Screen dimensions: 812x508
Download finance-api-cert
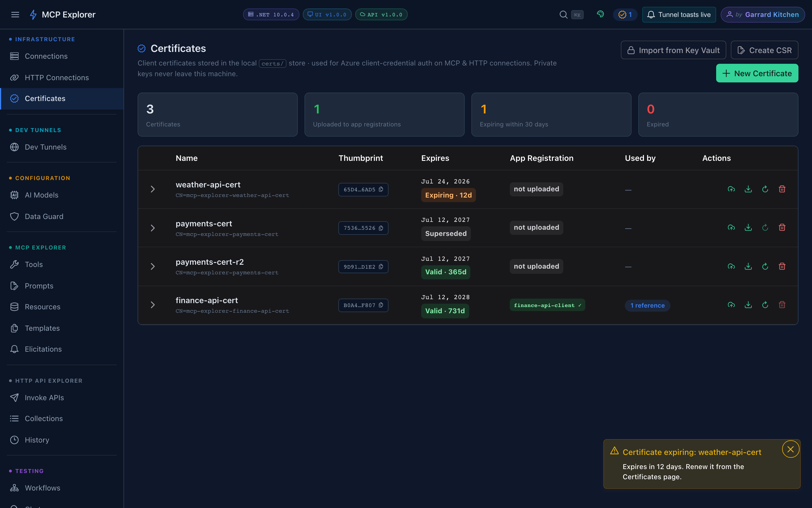click(x=748, y=305)
